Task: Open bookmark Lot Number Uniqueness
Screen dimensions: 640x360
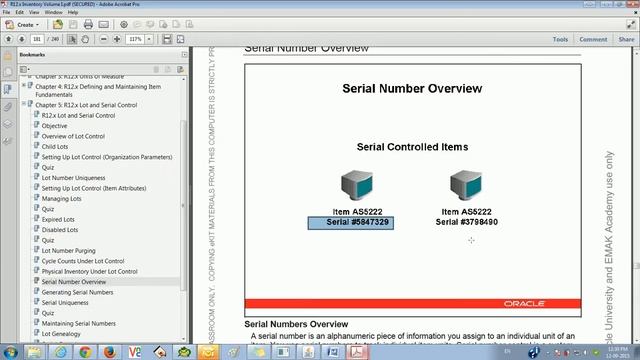Action: [x=73, y=178]
